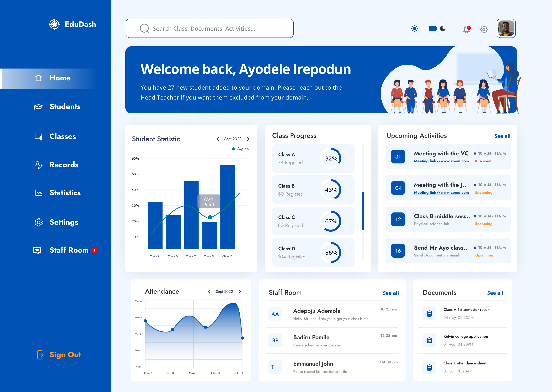Click the EduDash logo icon
Image resolution: width=552 pixels, height=392 pixels.
pyautogui.click(x=54, y=24)
